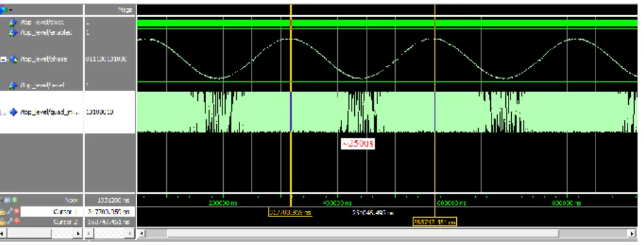Screen dimensions: 644x246
Task: Click left arrow of names pane scrollbar
Action: [3, 233]
